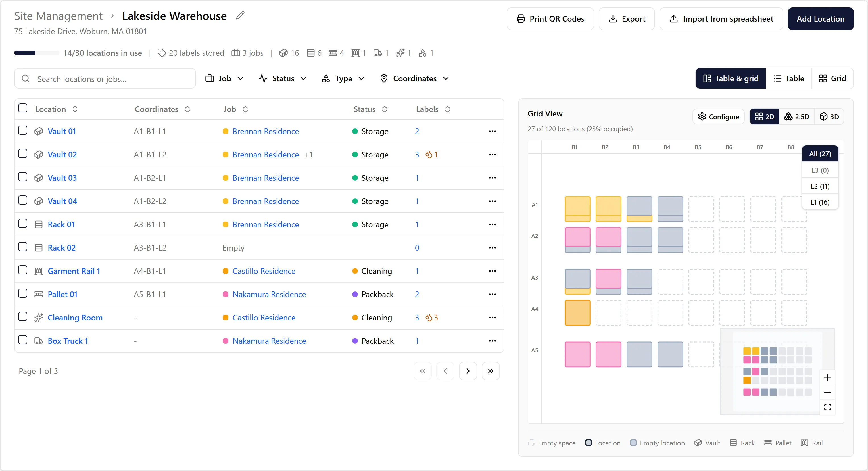Viewport: 868px width, 471px height.
Task: Sort table by Location column
Action: tap(57, 109)
